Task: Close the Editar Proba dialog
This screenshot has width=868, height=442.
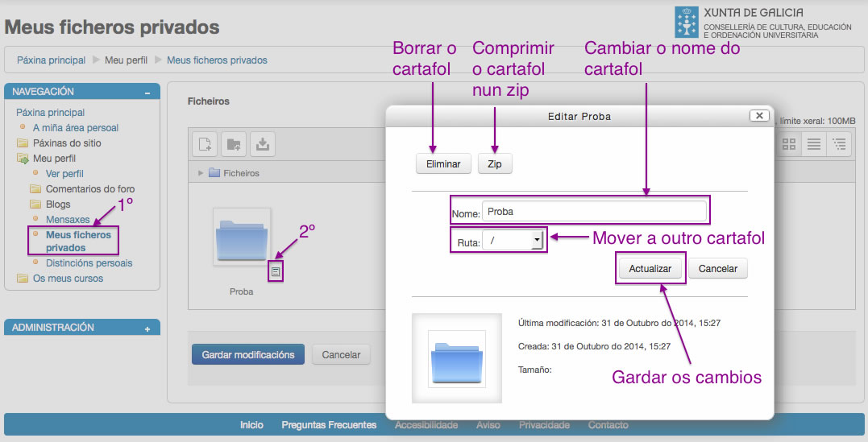Action: click(759, 116)
